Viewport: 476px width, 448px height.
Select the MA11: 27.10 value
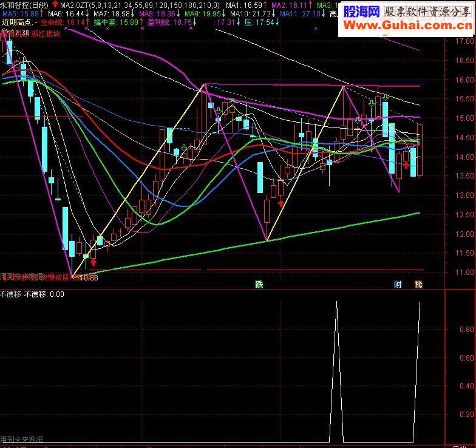(300, 13)
